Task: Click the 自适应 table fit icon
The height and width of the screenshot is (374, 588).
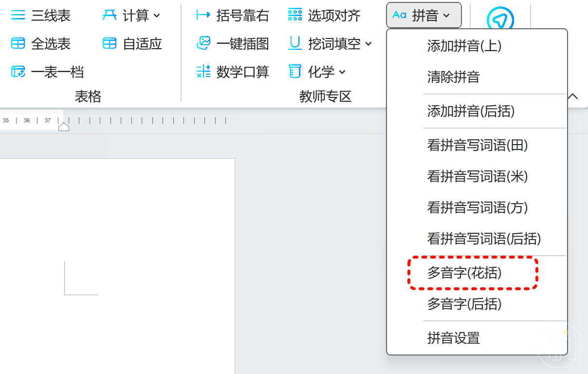Action: [x=110, y=44]
